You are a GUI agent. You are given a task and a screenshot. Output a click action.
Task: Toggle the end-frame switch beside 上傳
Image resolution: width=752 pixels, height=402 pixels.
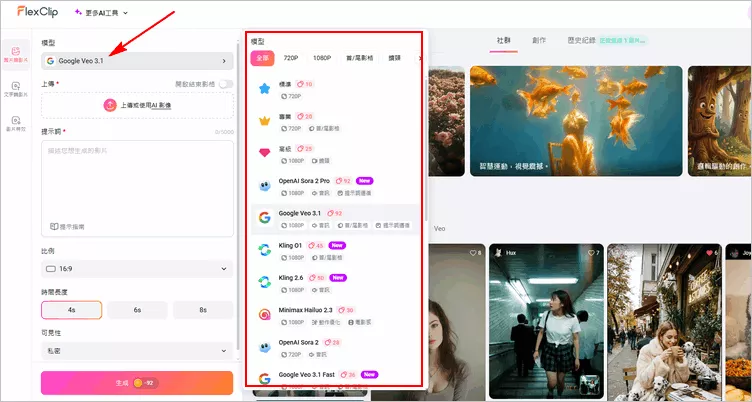226,84
